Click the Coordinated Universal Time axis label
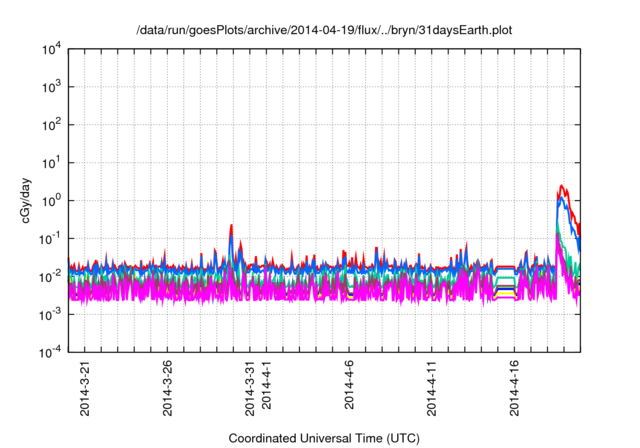 (323, 438)
